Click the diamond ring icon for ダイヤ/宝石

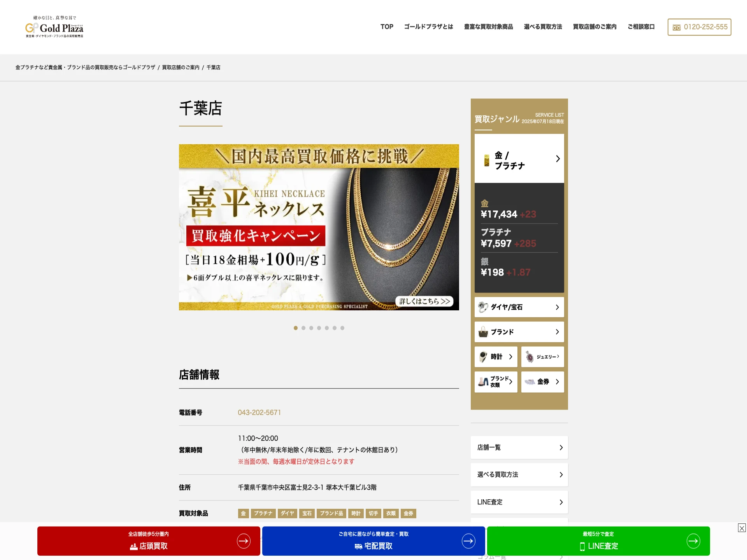[483, 307]
